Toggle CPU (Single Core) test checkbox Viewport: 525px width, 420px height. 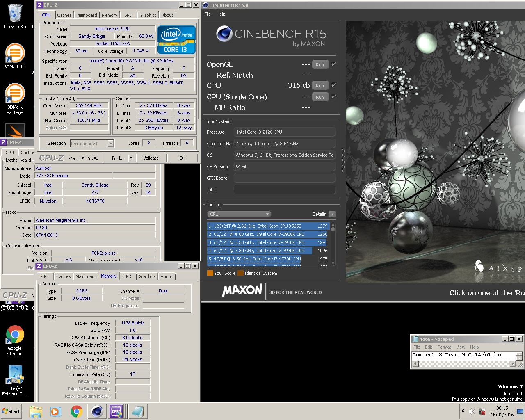click(333, 96)
